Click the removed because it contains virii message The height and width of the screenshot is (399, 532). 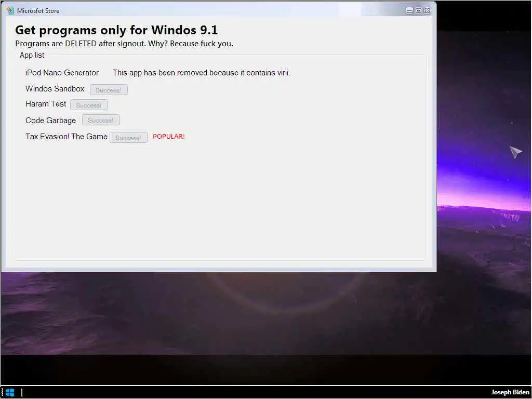coord(202,73)
